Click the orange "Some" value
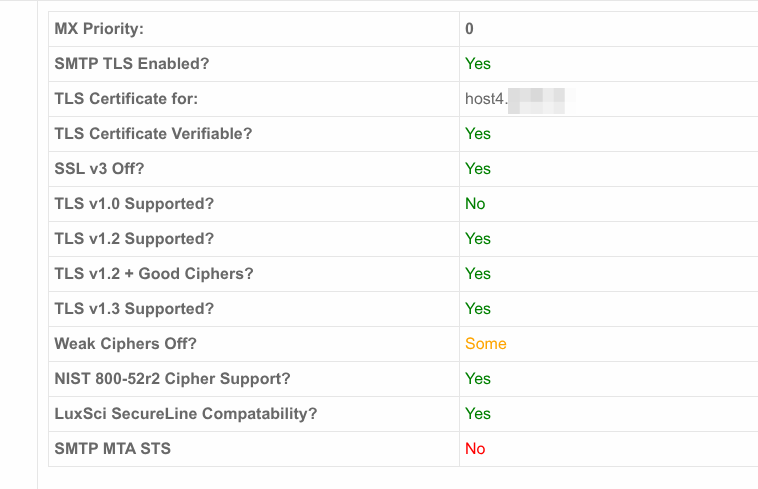This screenshot has height=489, width=758. [x=485, y=344]
